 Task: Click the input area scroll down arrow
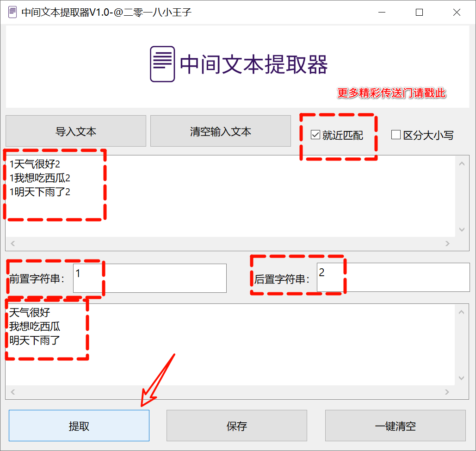tap(462, 229)
